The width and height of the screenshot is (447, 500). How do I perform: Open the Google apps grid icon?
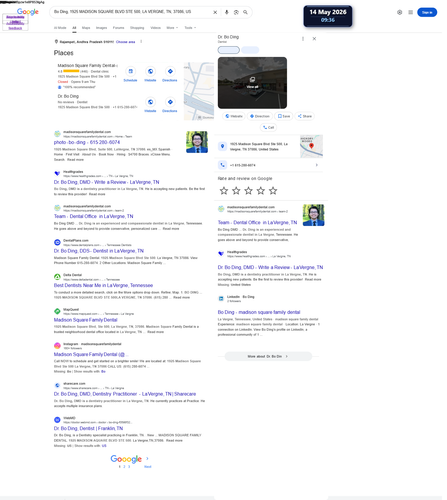click(x=411, y=12)
